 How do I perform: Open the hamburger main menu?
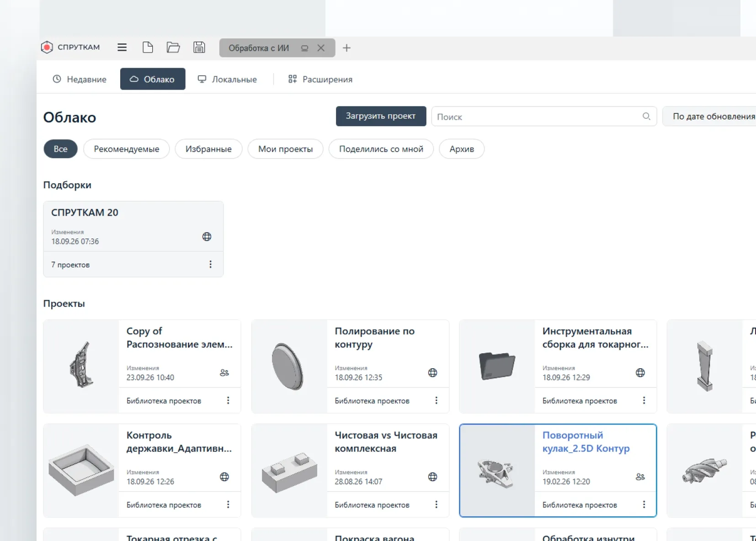click(122, 48)
